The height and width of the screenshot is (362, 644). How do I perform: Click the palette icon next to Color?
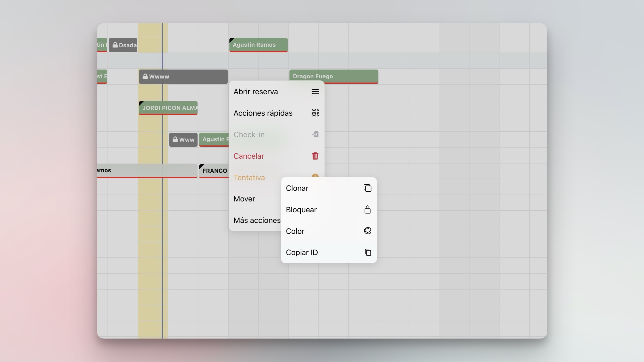[x=367, y=231]
